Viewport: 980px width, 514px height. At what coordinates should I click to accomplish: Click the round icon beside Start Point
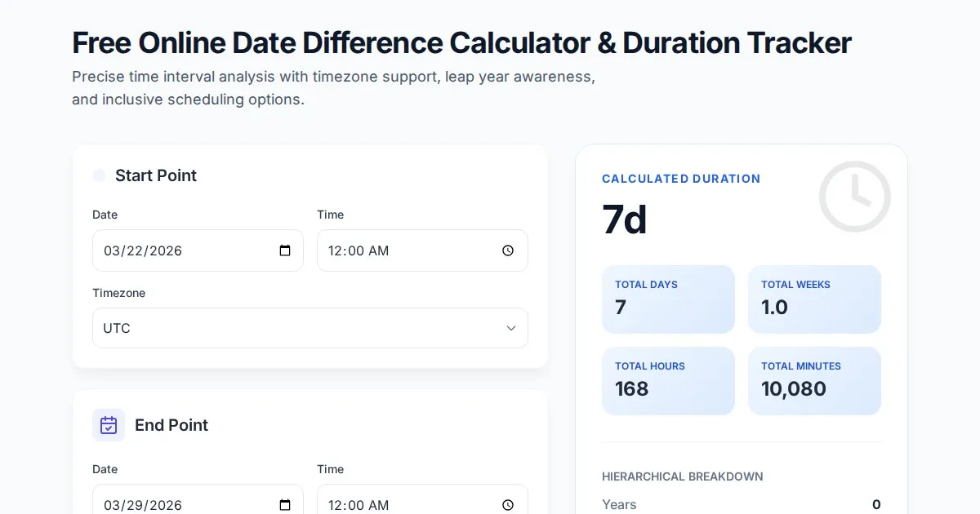coord(99,175)
